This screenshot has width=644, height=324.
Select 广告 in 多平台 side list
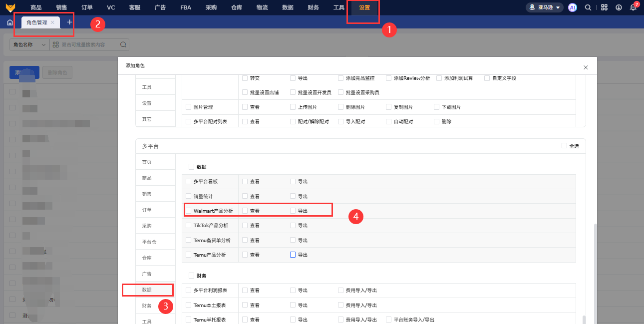point(147,274)
